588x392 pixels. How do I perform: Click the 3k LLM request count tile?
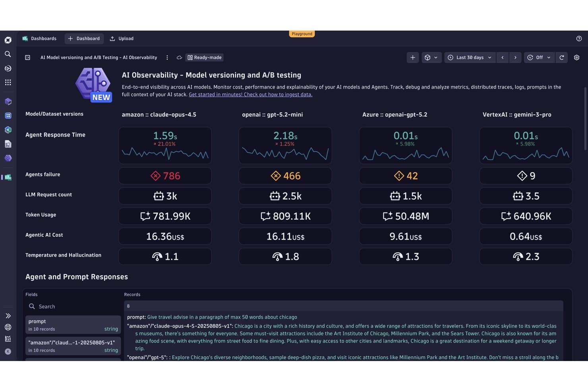point(165,196)
